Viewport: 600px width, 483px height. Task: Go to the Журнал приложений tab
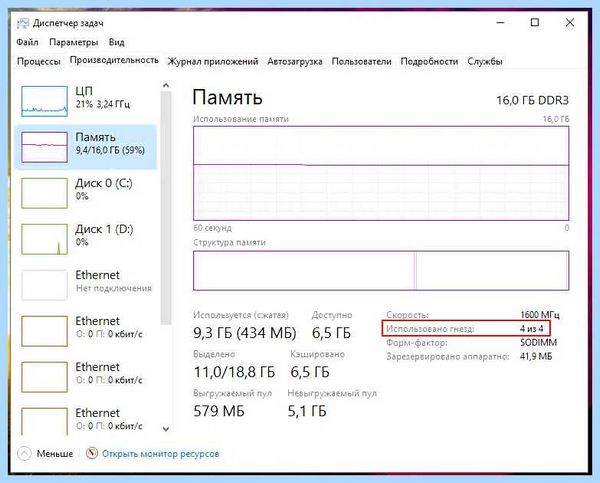point(213,62)
